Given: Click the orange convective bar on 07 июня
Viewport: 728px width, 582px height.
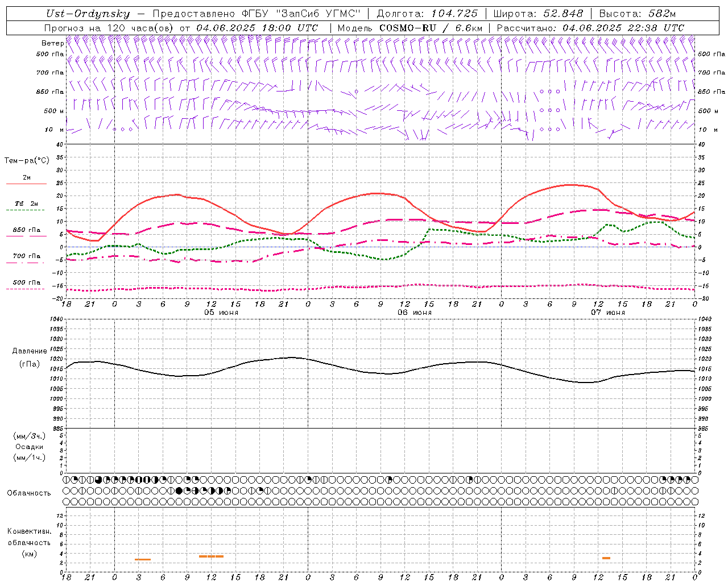Looking at the screenshot, I should (x=606, y=558).
